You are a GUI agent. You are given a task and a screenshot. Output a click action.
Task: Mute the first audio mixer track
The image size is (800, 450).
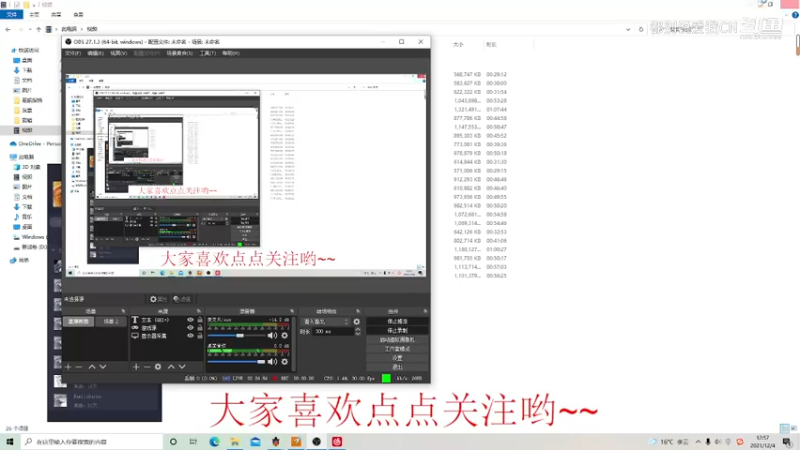[x=272, y=335]
